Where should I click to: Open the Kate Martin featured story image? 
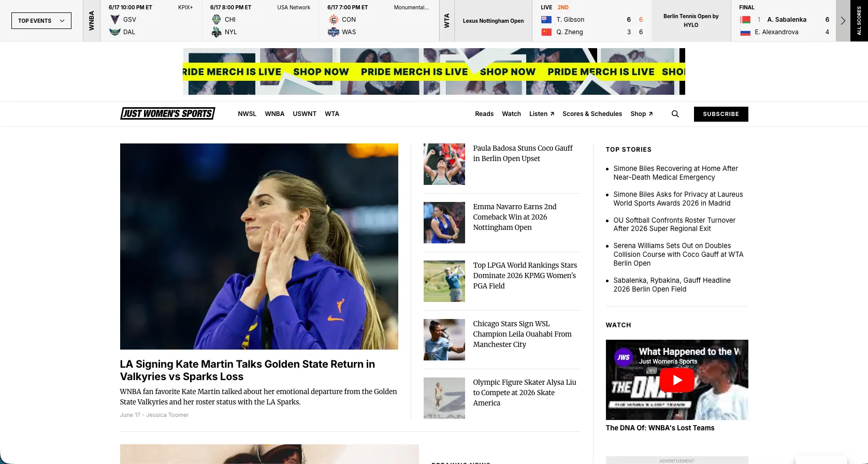[259, 247]
